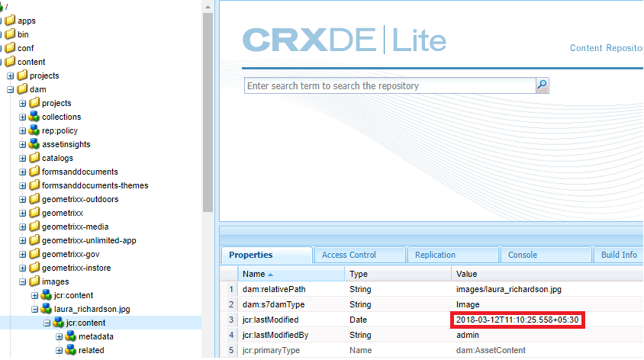This screenshot has height=360, width=644.
Task: Click the bin folder icon
Action: (10, 34)
